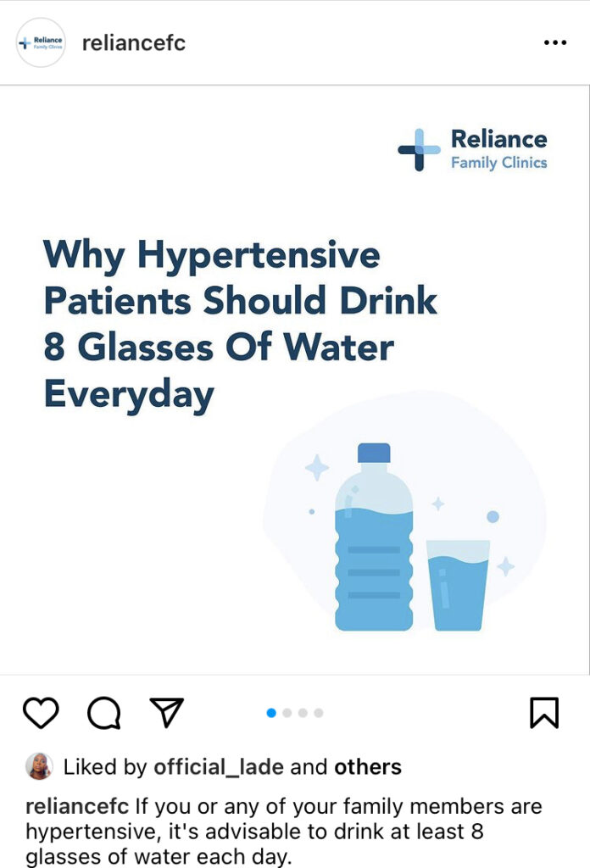This screenshot has height=868, width=590.
Task: Share the post via paper plane icon
Action: tap(167, 712)
